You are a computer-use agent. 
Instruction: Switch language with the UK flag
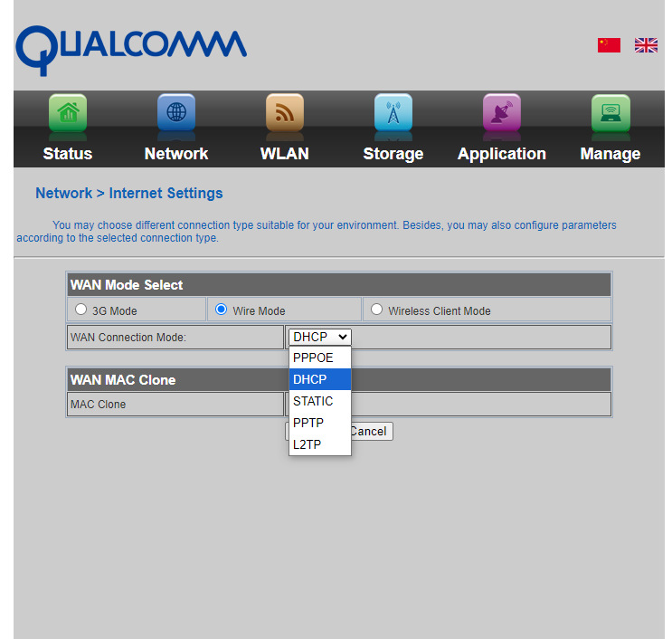tap(646, 45)
